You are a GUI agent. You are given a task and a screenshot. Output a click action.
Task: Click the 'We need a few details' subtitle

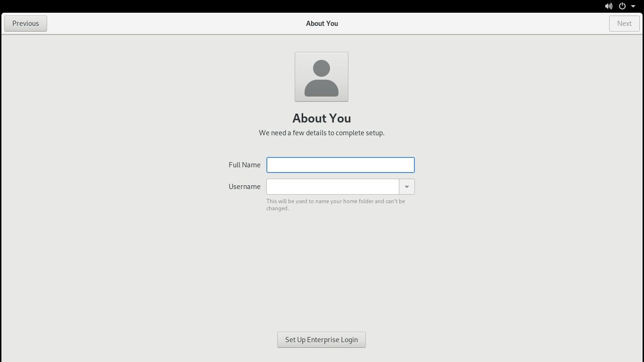(322, 133)
